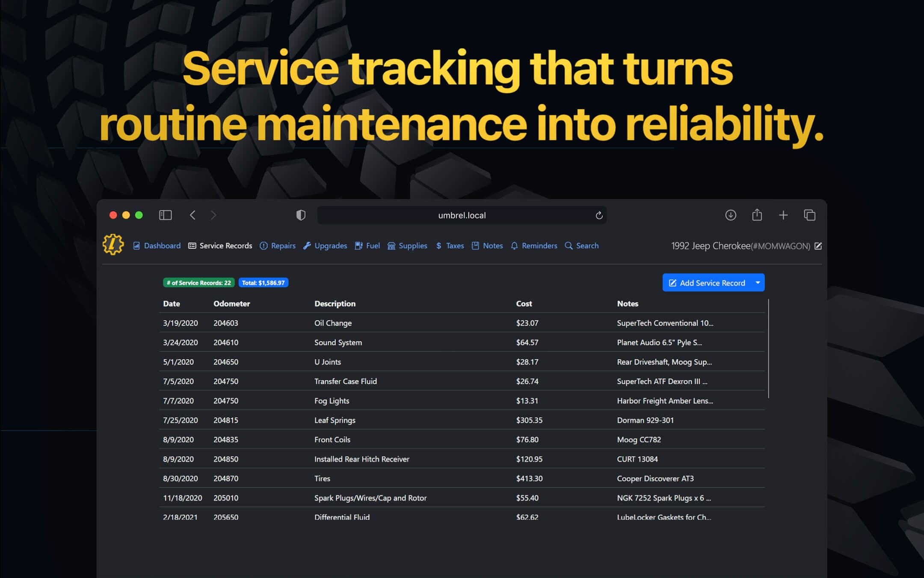The image size is (924, 578).
Task: Expand the Add Service Record dropdown arrow
Action: tap(758, 283)
